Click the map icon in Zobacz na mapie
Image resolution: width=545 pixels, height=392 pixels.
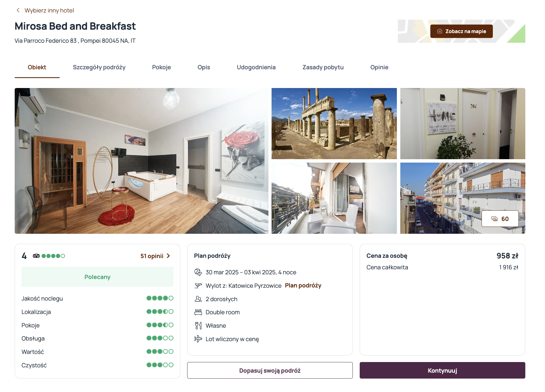point(440,31)
